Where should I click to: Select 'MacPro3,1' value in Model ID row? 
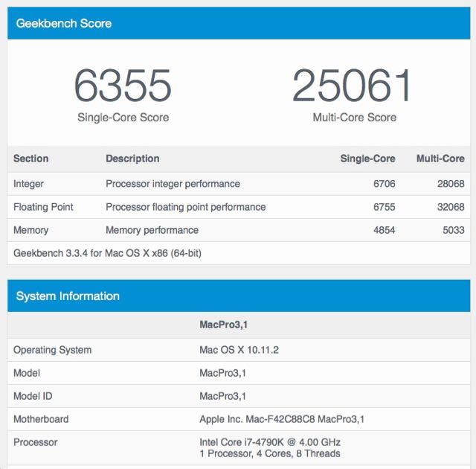pos(222,396)
